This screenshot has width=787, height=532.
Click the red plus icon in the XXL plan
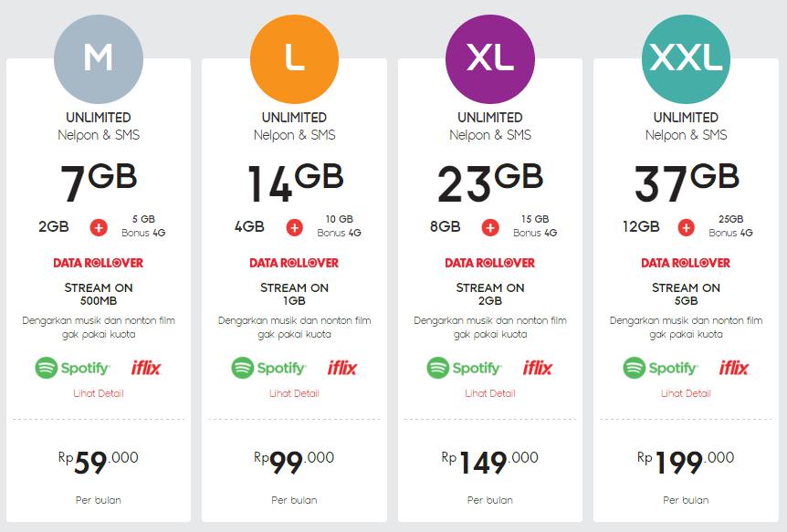click(x=687, y=227)
